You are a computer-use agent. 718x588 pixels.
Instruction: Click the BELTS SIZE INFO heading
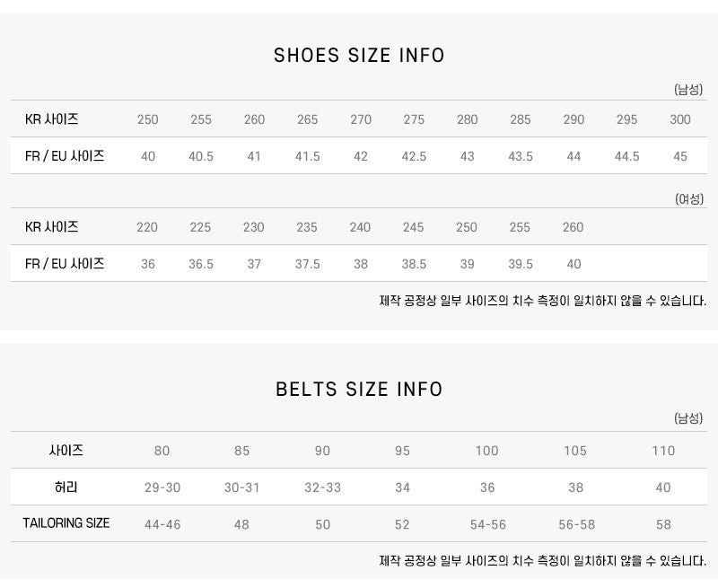(x=359, y=390)
